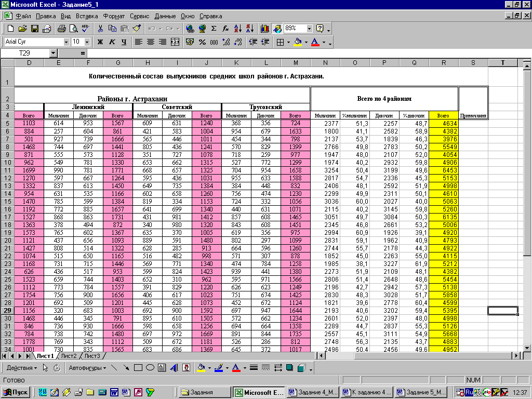This screenshot has height=399, width=532.
Task: Open the 89% zoom dropdown
Action: (x=309, y=29)
